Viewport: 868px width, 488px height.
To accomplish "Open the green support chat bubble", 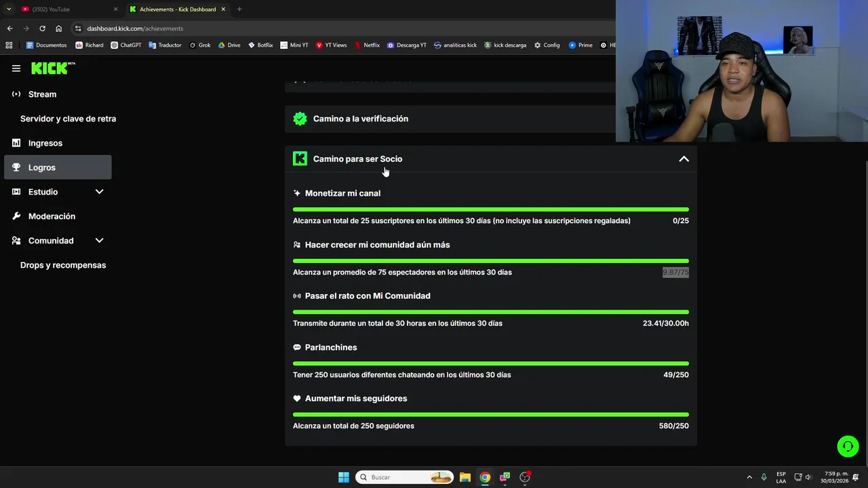I will [848, 446].
